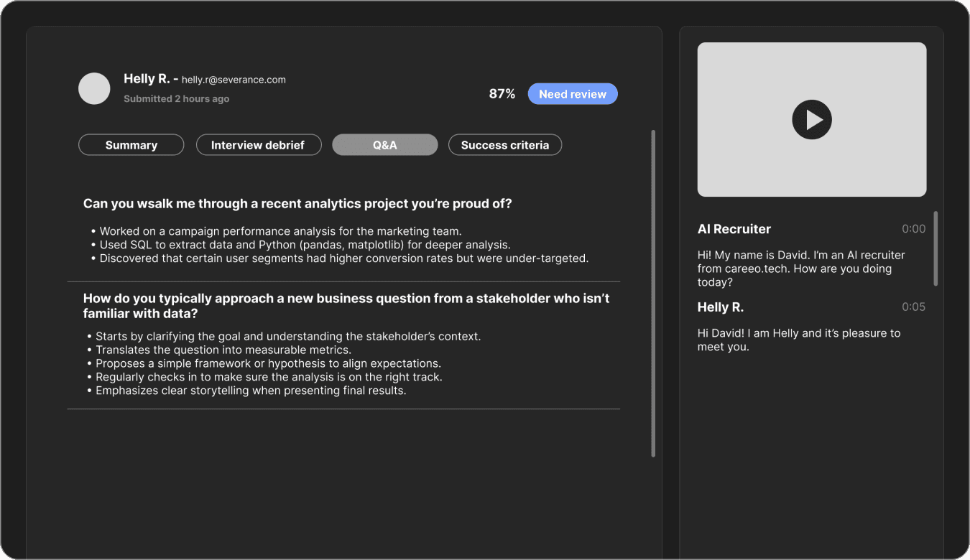970x560 pixels.
Task: Click the AI recruiter's greeting message
Action: click(801, 269)
